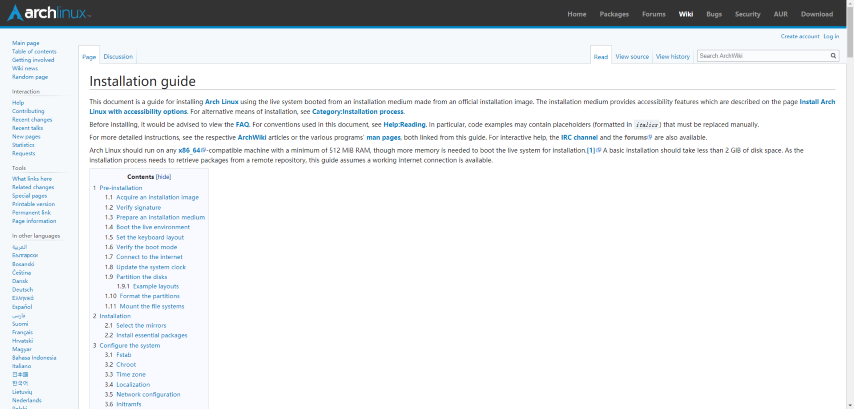Jump to Verify signature section
Screen dimensions: 854x409
click(138, 207)
